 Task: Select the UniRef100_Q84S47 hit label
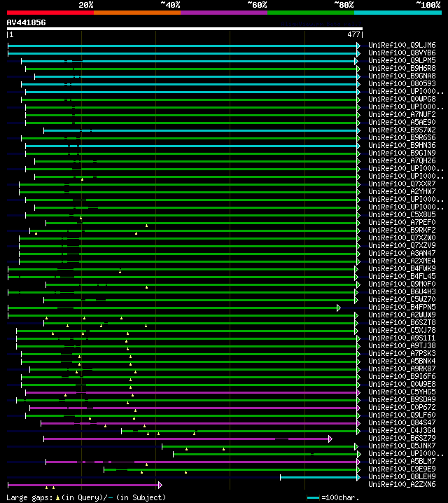(402, 422)
